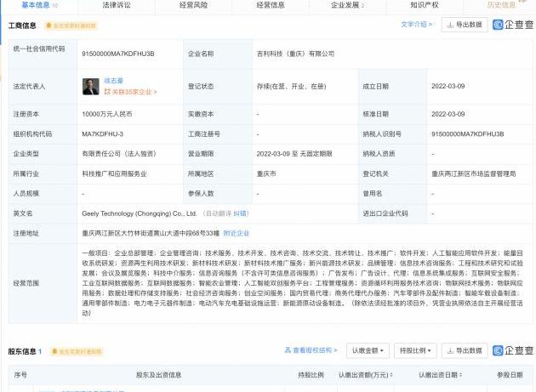
Task: Click 纠错 next to the English name
Action: pos(242,213)
